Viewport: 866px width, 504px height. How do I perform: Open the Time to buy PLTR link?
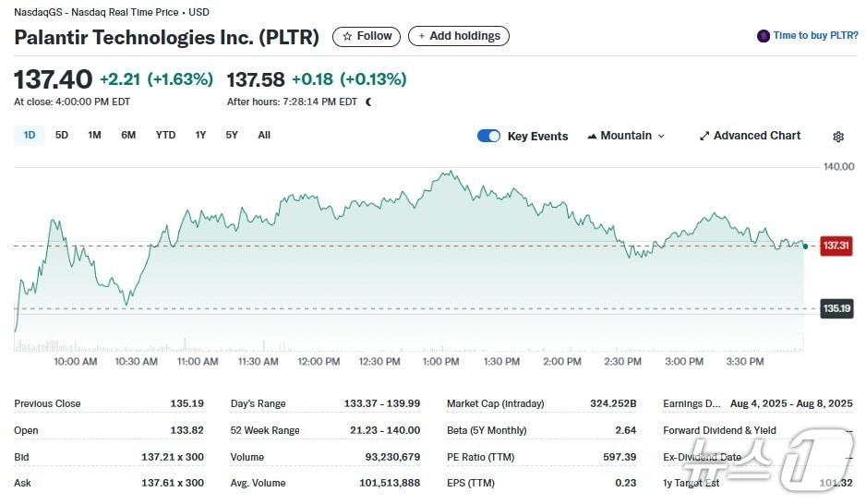coord(815,36)
